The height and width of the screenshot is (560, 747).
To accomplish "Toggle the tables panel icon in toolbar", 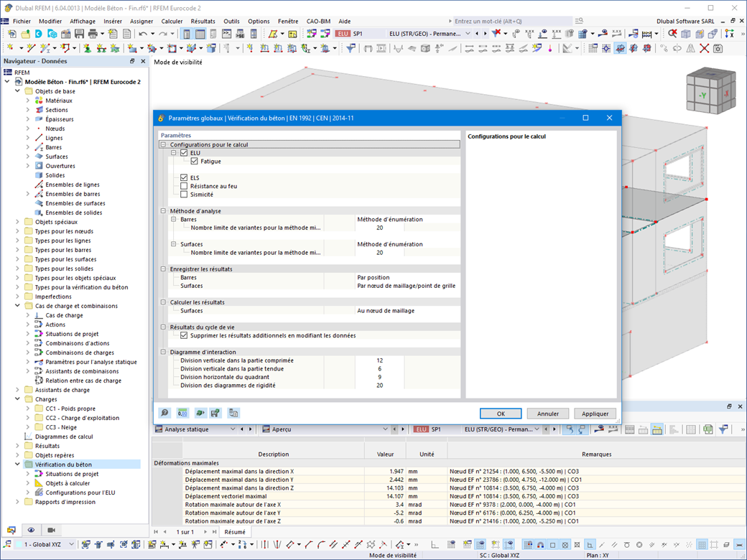I will pyautogui.click(x=200, y=34).
